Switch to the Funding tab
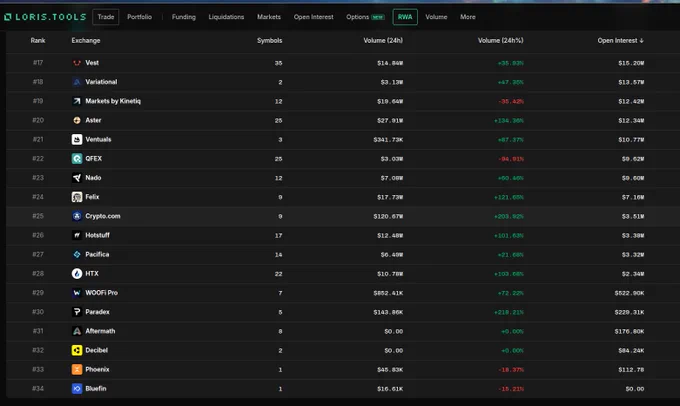This screenshot has height=406, width=680. [x=183, y=17]
